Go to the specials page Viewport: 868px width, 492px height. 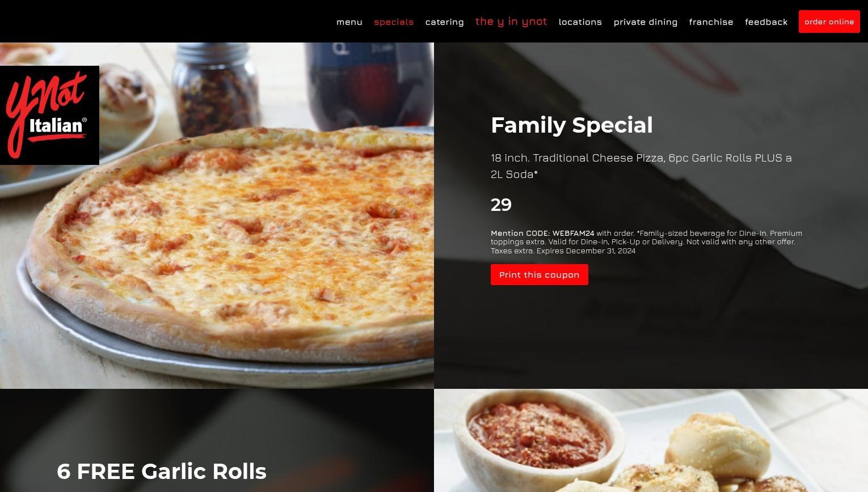click(394, 22)
